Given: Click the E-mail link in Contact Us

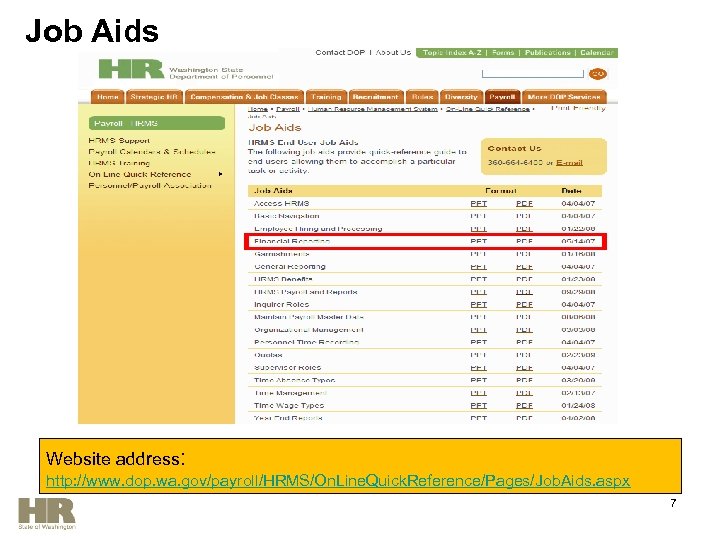Looking at the screenshot, I should (x=569, y=163).
